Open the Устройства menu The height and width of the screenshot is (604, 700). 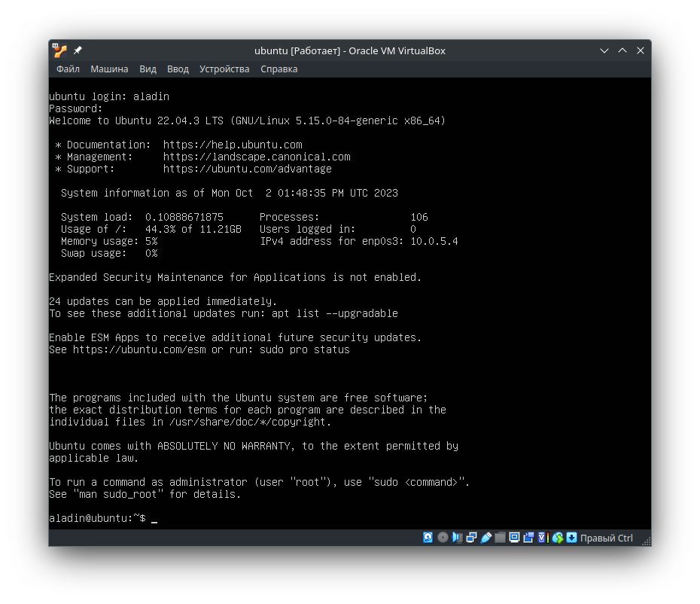coord(224,69)
